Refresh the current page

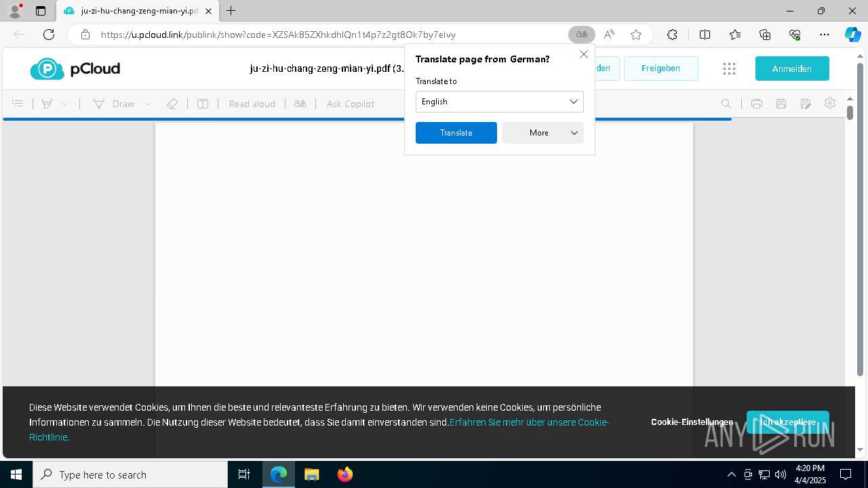(49, 35)
